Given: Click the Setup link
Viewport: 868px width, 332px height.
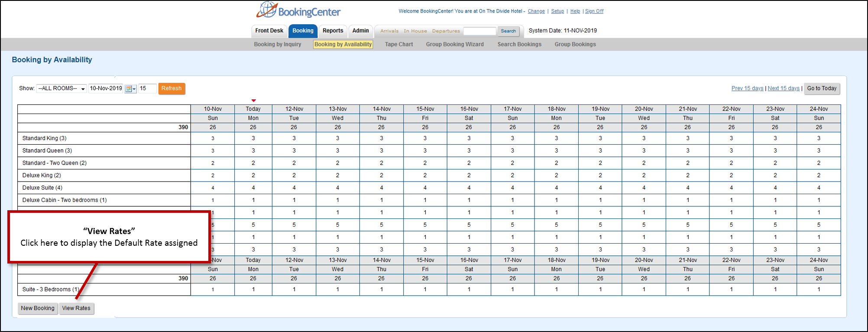Looking at the screenshot, I should tap(557, 11).
